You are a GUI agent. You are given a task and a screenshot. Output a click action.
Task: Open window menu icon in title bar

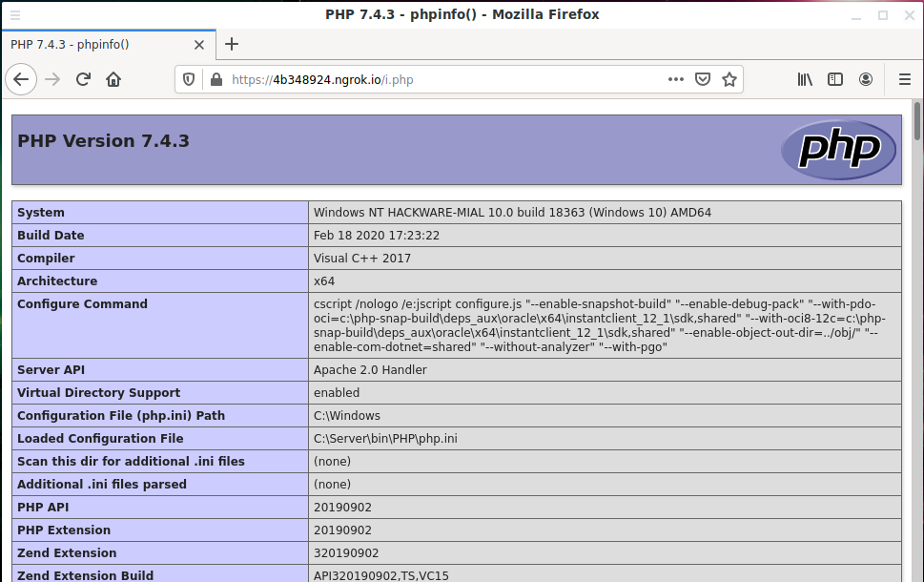[15, 14]
